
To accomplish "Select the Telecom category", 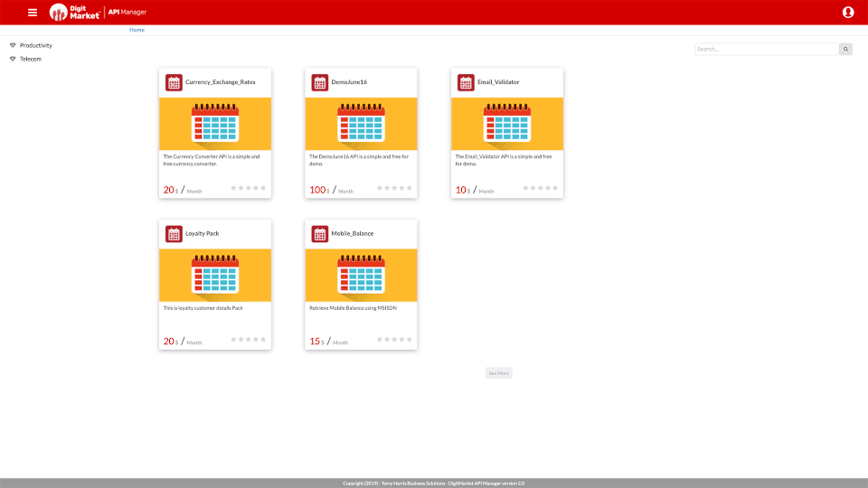I will [31, 59].
